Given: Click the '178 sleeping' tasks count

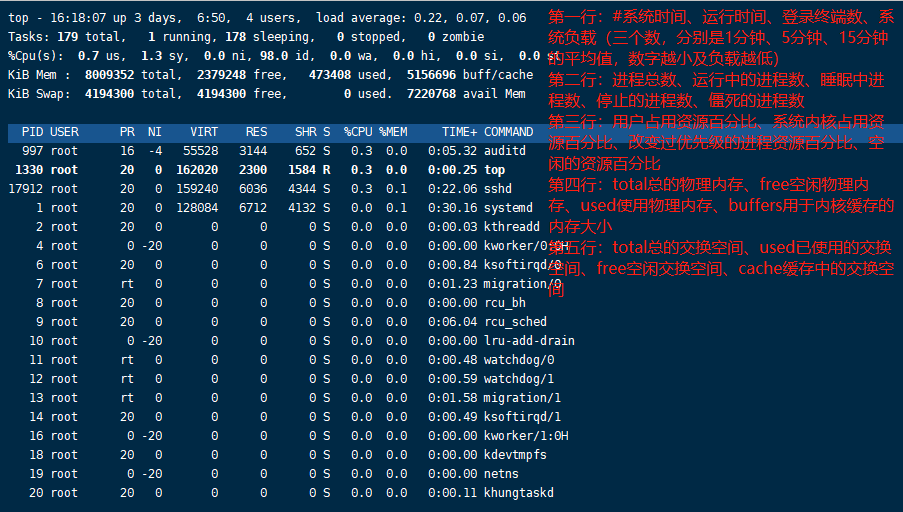Looking at the screenshot, I should [267, 37].
